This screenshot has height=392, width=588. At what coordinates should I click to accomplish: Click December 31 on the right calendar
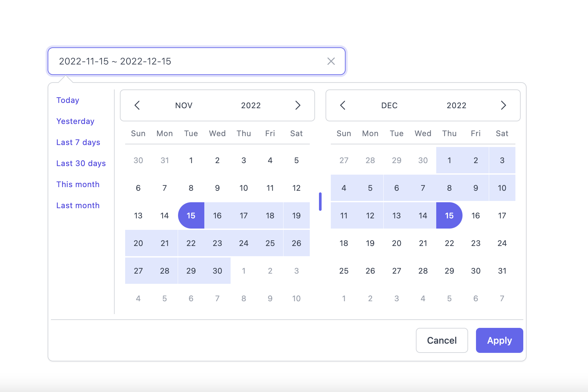click(x=502, y=271)
